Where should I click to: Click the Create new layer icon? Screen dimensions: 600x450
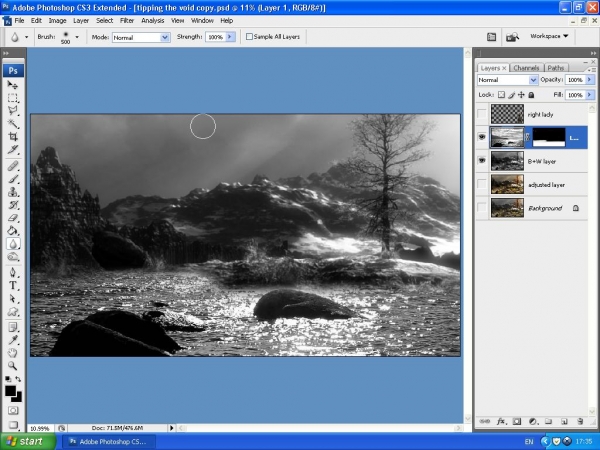point(564,421)
